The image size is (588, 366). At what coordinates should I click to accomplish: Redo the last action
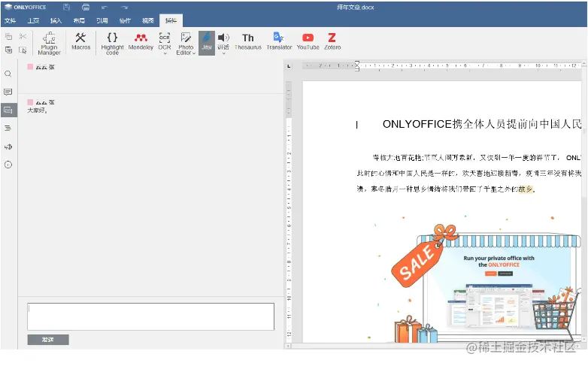[x=125, y=7]
